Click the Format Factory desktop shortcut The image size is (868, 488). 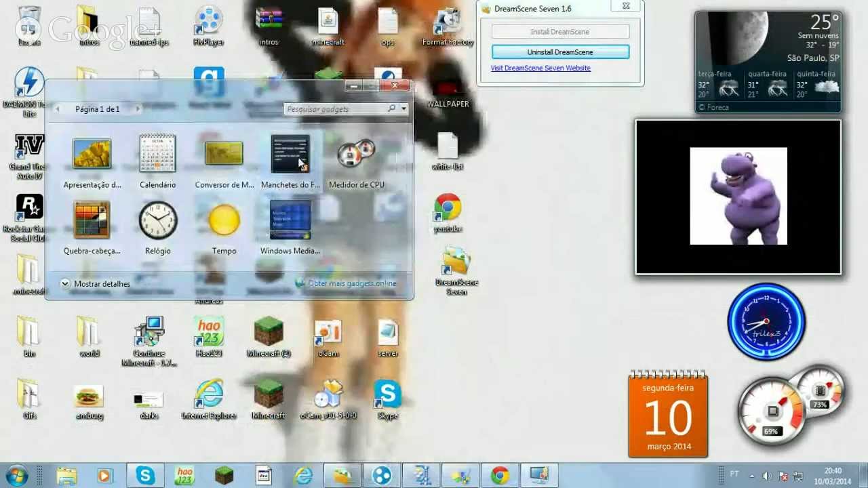click(x=448, y=26)
